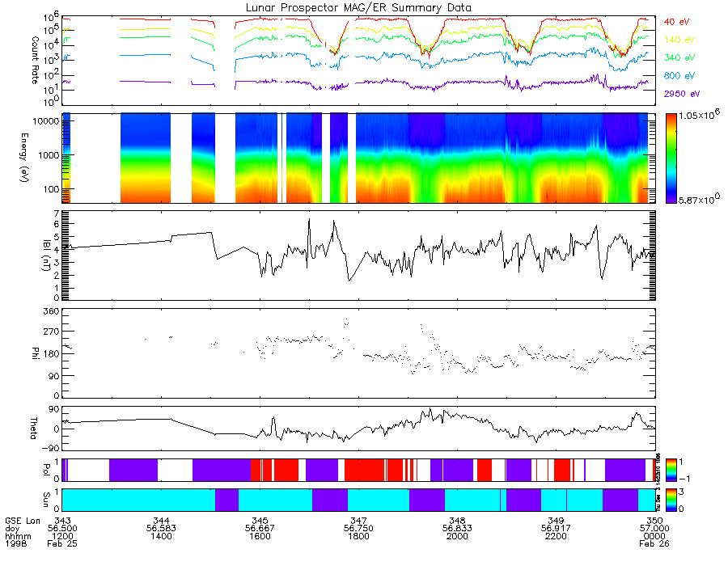Viewport: 728px width, 566px height.
Task: Click the '100' energy axis tick
Action: [50, 189]
